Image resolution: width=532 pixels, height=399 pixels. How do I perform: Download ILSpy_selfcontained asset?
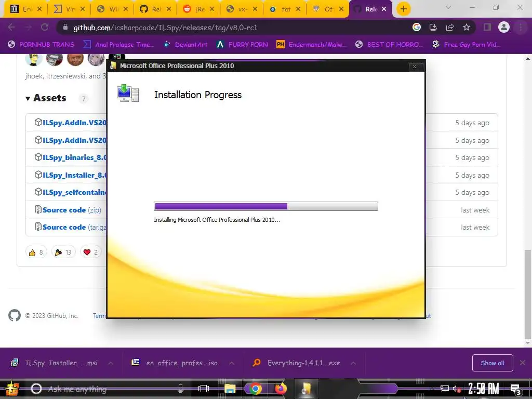point(74,192)
